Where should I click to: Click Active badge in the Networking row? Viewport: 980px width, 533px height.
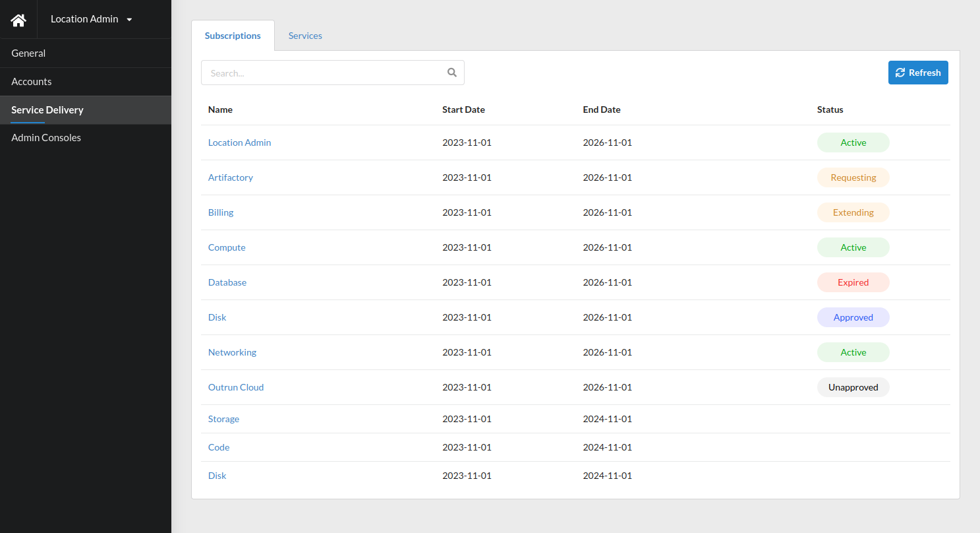click(x=853, y=352)
